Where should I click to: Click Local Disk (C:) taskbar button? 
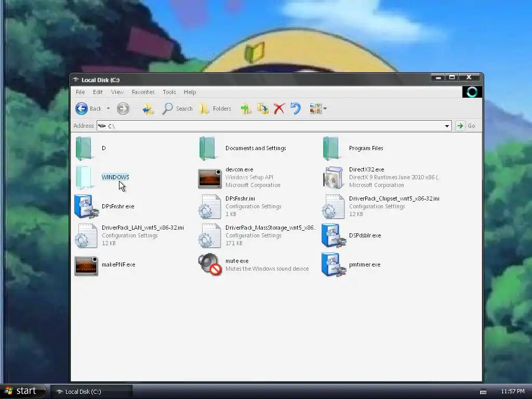click(x=91, y=392)
